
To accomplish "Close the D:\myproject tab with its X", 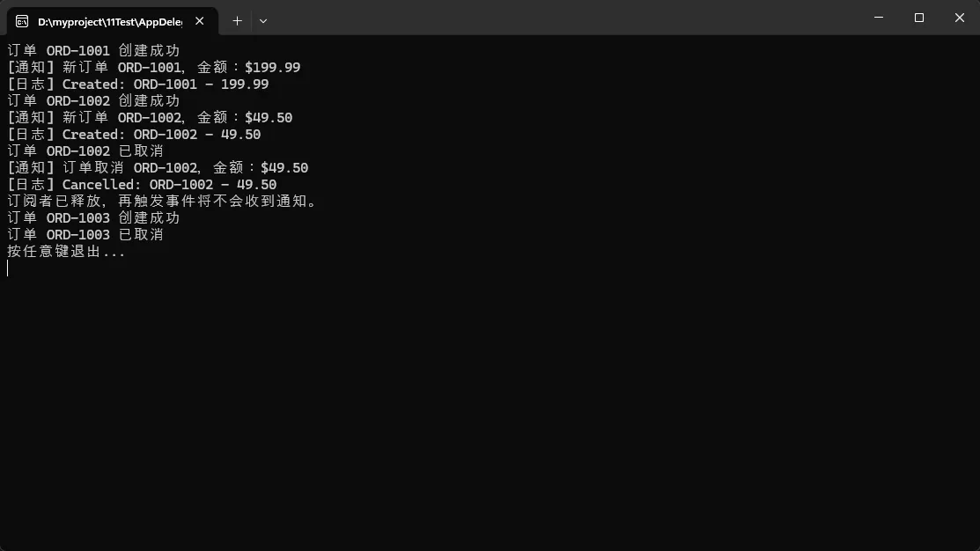I will click(199, 21).
